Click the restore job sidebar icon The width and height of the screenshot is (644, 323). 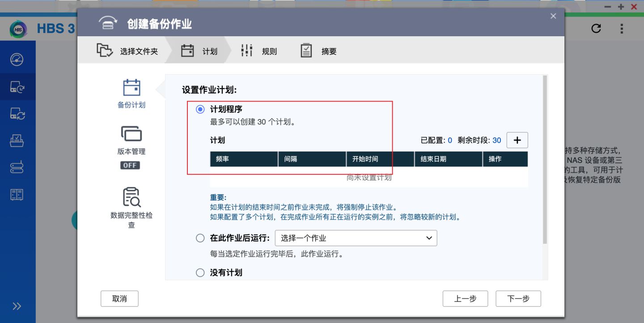click(17, 140)
